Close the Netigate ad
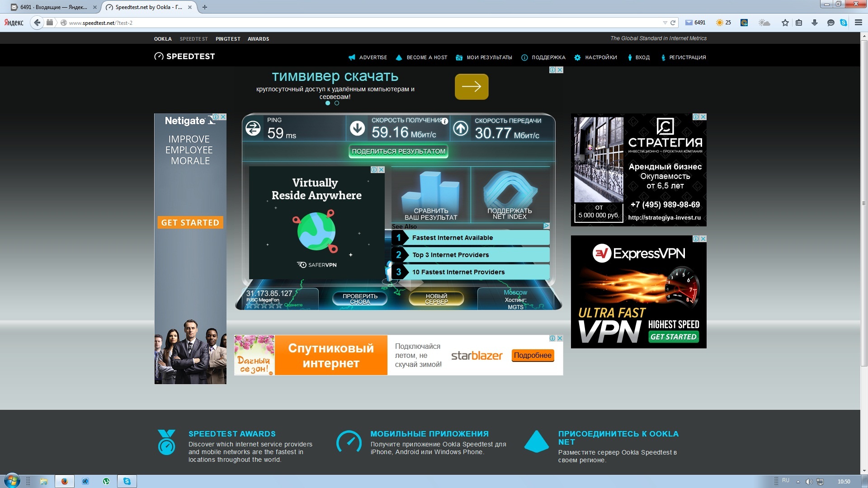Screen dimensions: 868x488 (x=223, y=117)
